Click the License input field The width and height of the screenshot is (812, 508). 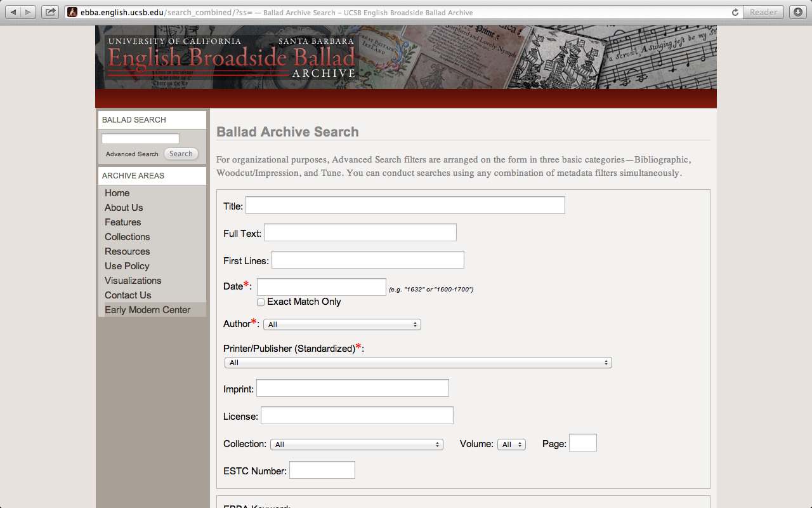[357, 415]
